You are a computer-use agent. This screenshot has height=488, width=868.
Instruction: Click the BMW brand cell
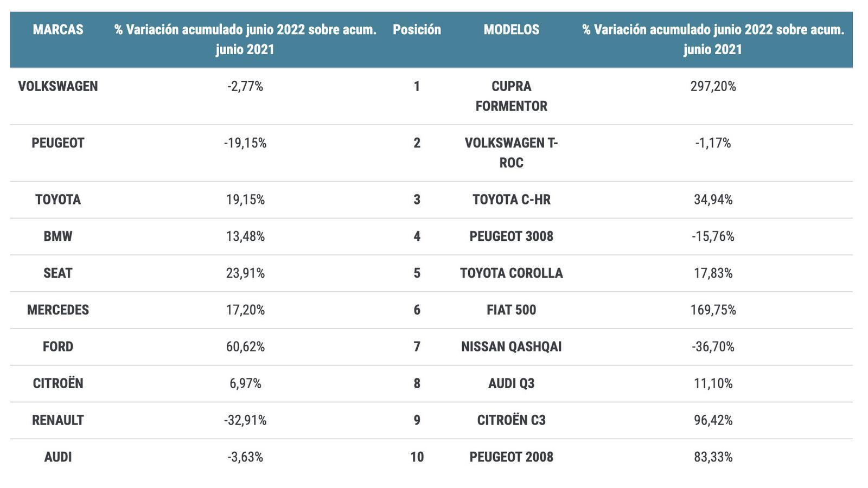pyautogui.click(x=58, y=236)
